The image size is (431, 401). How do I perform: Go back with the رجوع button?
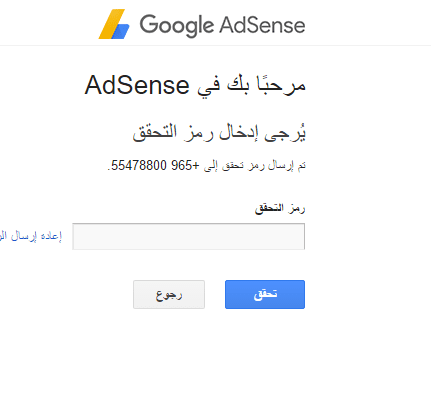pos(169,294)
